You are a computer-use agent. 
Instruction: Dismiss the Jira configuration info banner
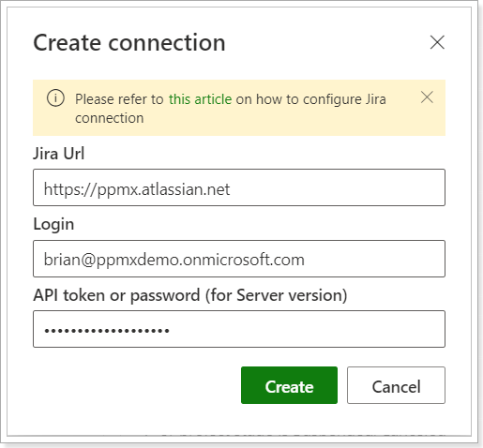click(427, 97)
